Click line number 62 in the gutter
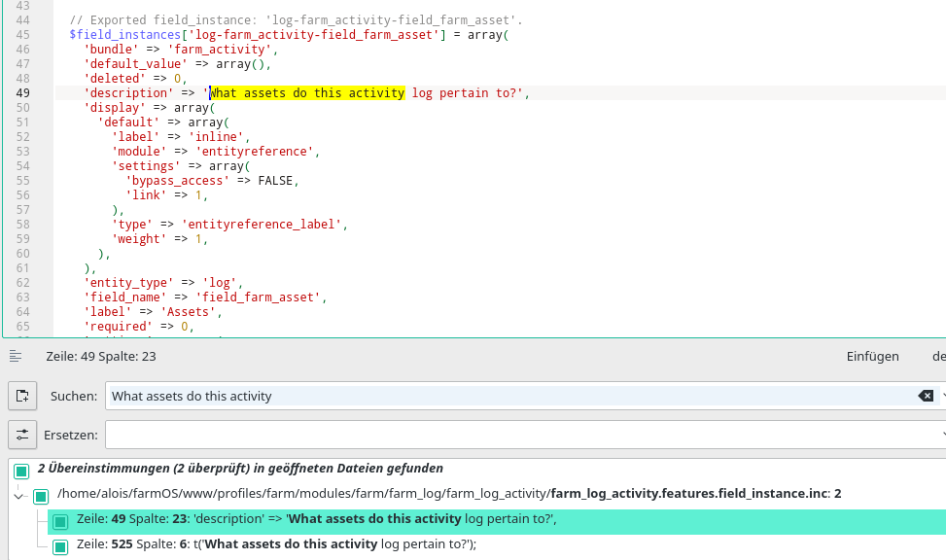The height and width of the screenshot is (560, 946). (22, 283)
